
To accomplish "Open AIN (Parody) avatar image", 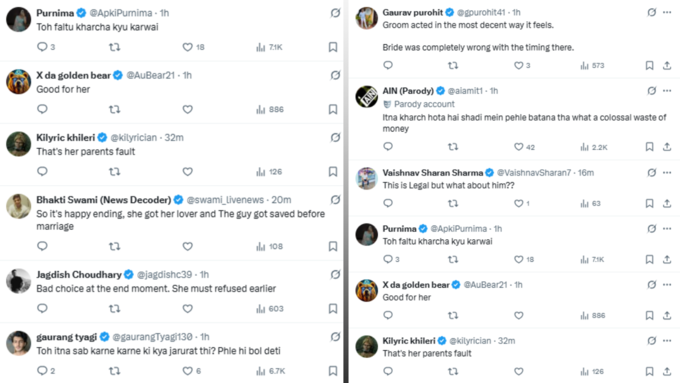I will (x=366, y=97).
